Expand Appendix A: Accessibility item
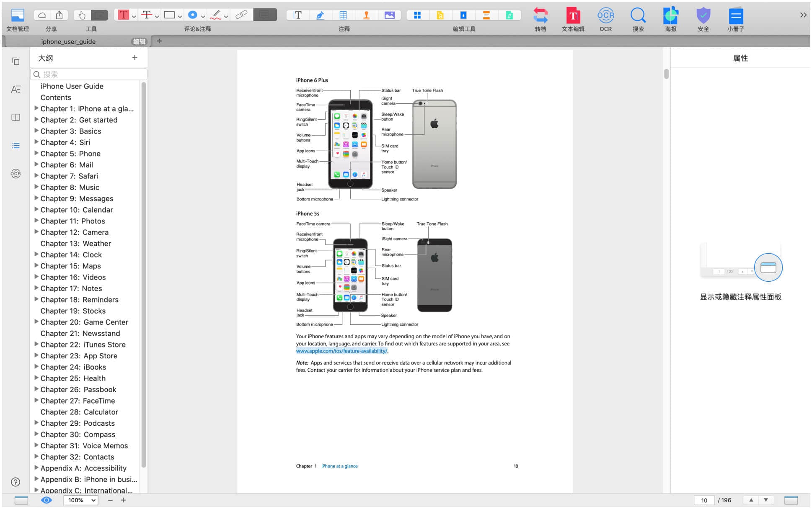812x509 pixels. [36, 467]
